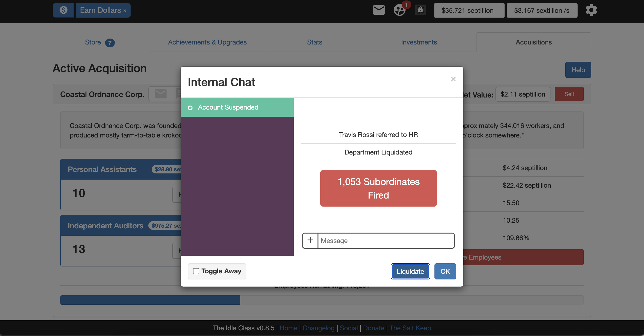
Task: Open the settings gear icon
Action: pyautogui.click(x=591, y=10)
